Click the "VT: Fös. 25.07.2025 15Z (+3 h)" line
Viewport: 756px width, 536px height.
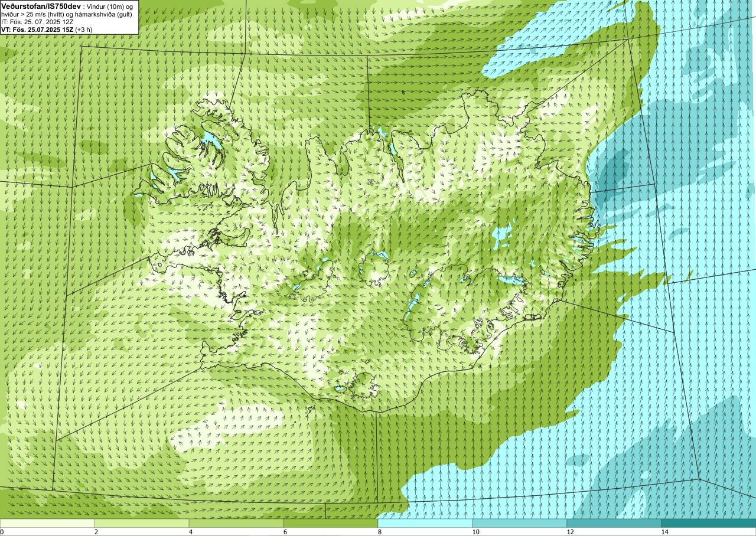tap(47, 29)
